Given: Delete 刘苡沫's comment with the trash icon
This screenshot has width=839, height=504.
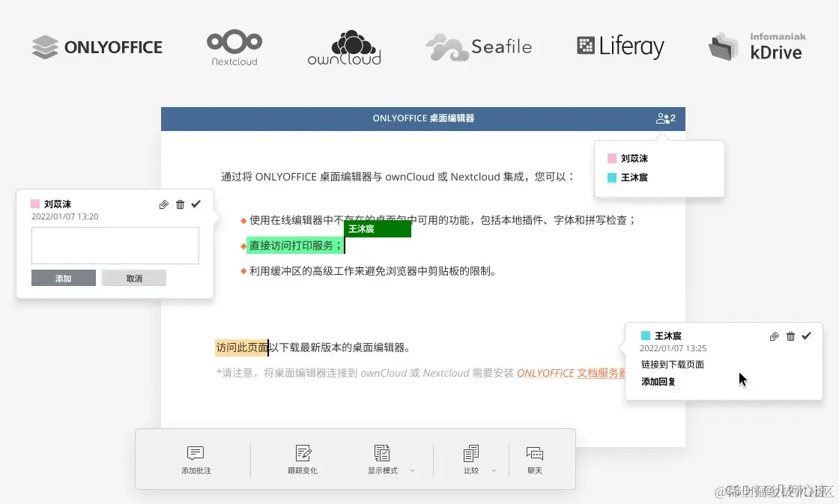Looking at the screenshot, I should click(181, 204).
